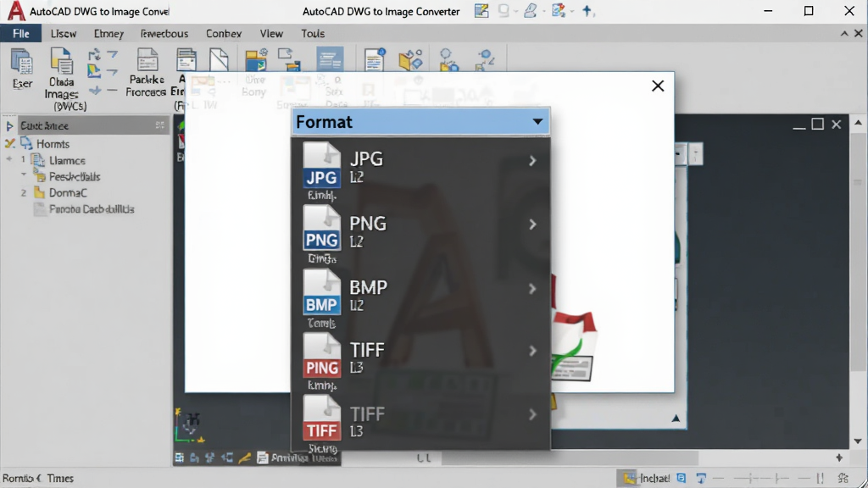Click the status bar zoom slider
The width and height of the screenshot is (868, 488).
point(770,478)
